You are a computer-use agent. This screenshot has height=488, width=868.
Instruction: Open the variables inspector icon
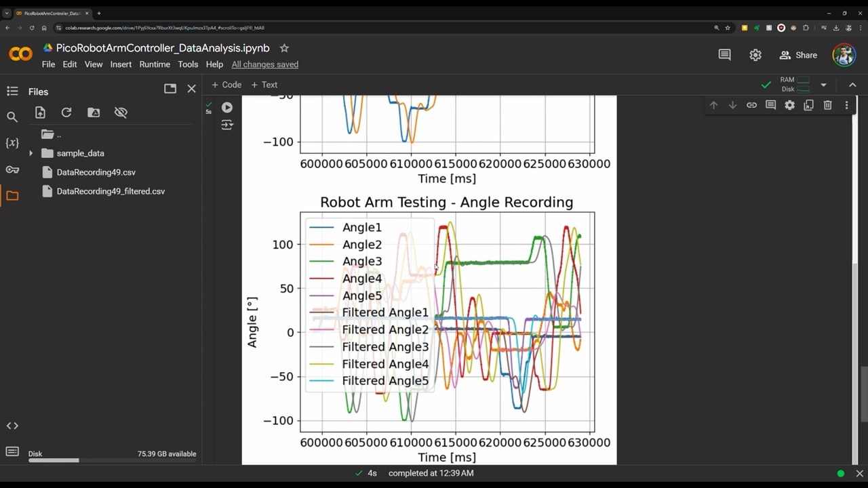[12, 143]
